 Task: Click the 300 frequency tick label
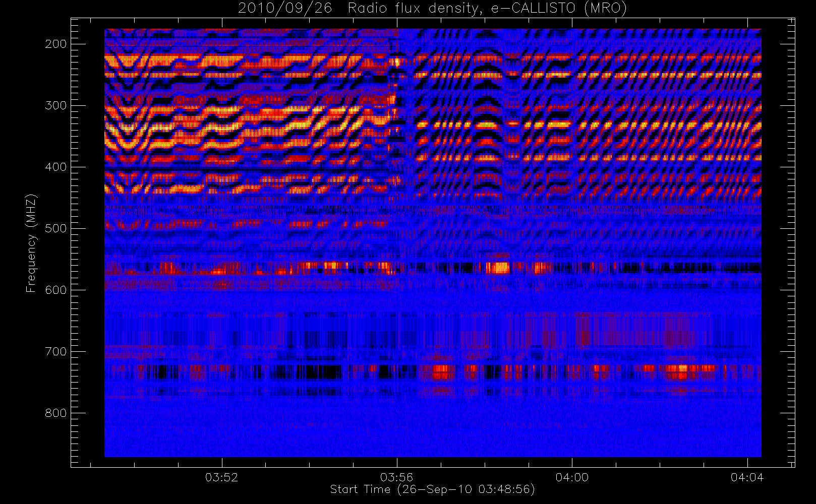pos(55,105)
